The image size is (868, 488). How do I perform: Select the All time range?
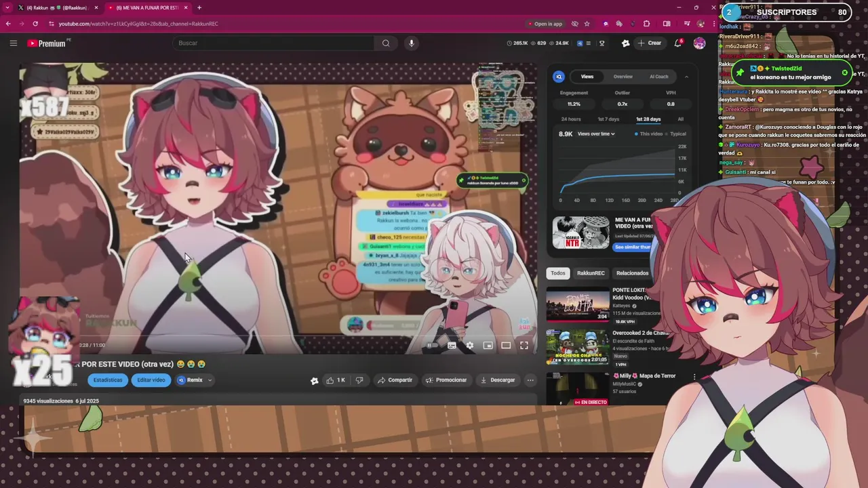click(681, 119)
